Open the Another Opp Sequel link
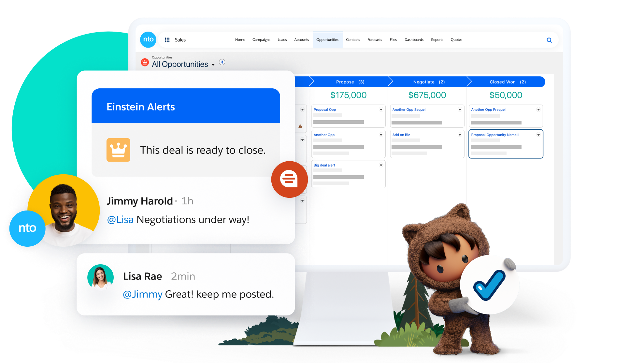The height and width of the screenshot is (363, 644). [409, 109]
